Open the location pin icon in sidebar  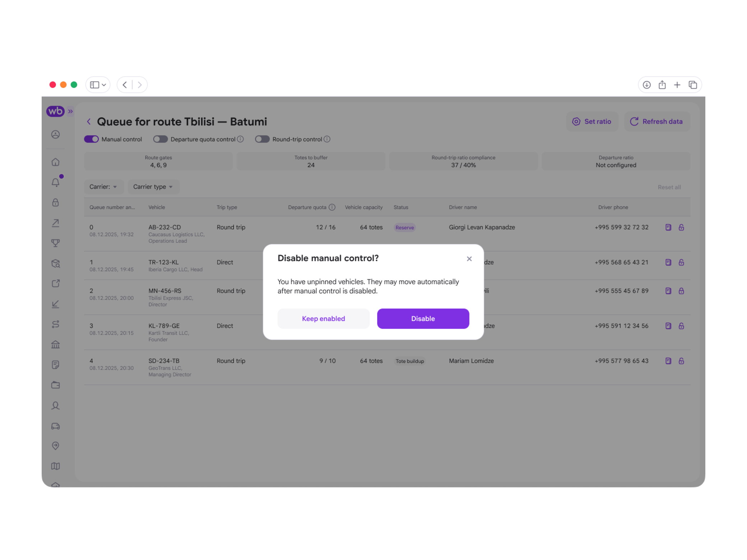point(55,446)
